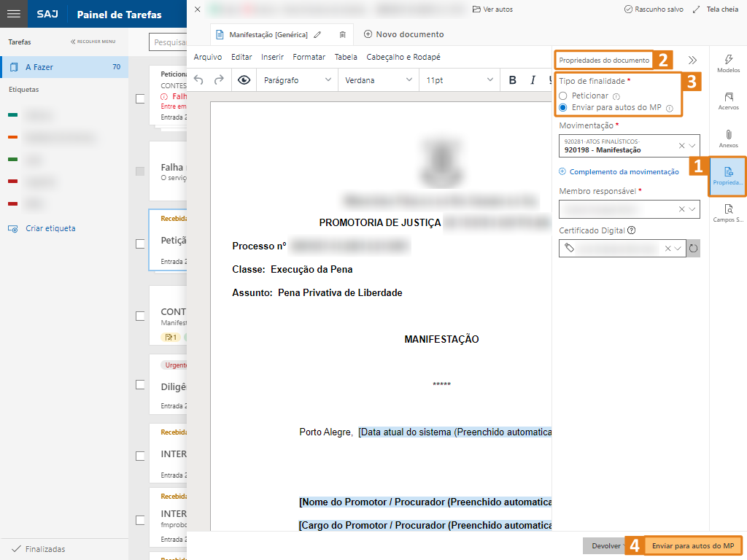Select the Peticionar radio option
The height and width of the screenshot is (560, 747).
(562, 96)
